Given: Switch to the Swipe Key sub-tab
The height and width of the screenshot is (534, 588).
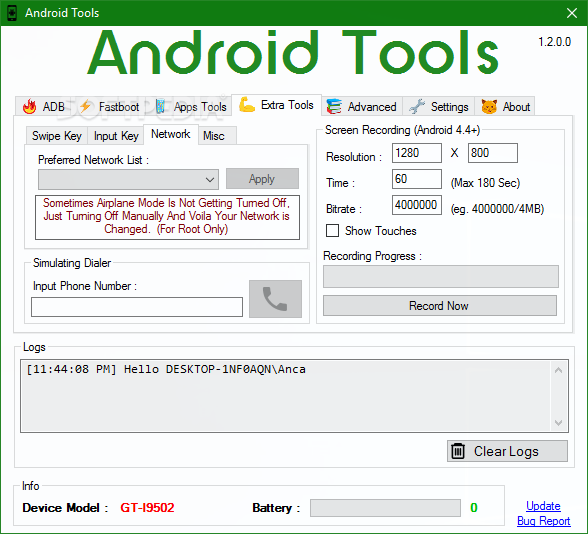Looking at the screenshot, I should tap(57, 136).
